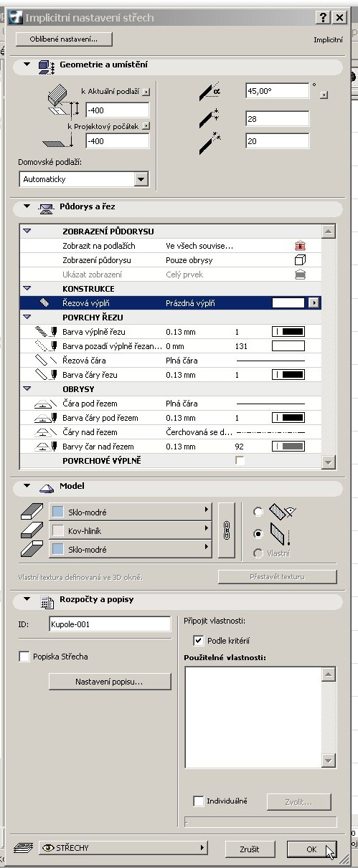
Task: Collapse the Rozpočty a popisy section
Action: coord(27,599)
